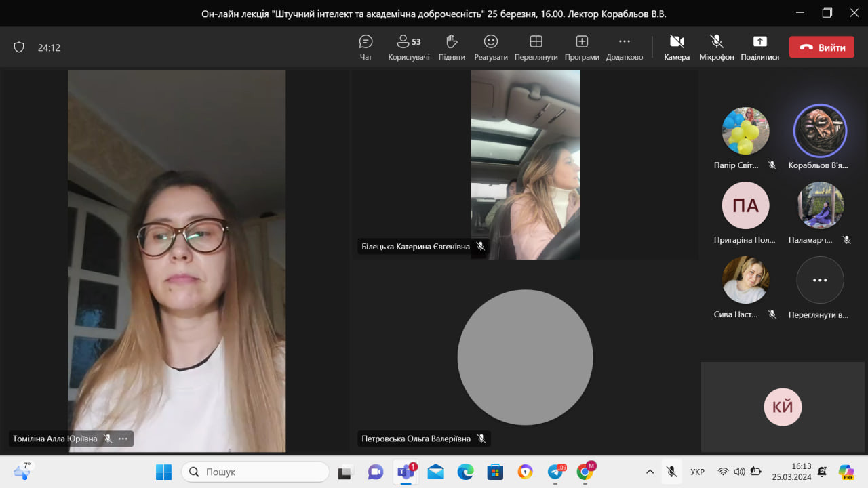Open the purple Chat app in taskbar

(376, 472)
